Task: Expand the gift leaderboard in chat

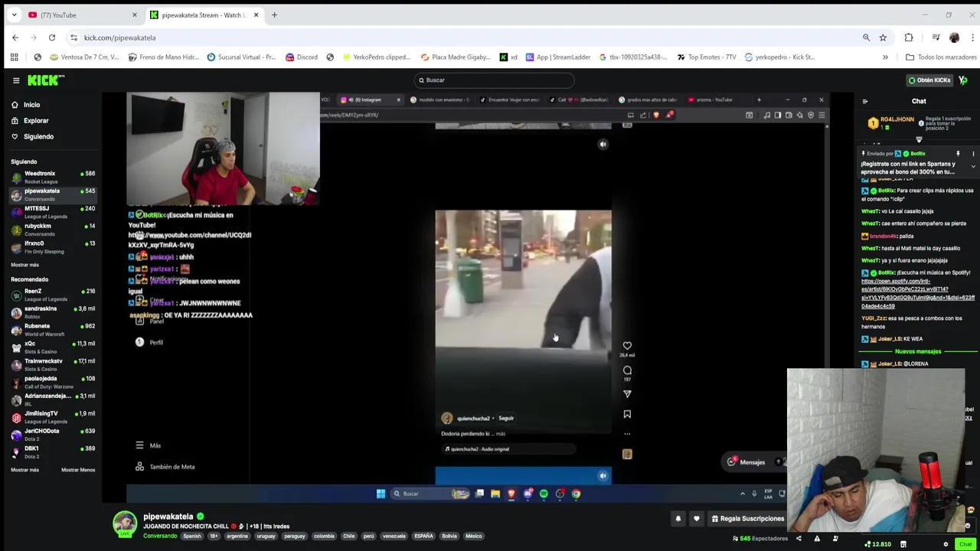Action: 919,140
